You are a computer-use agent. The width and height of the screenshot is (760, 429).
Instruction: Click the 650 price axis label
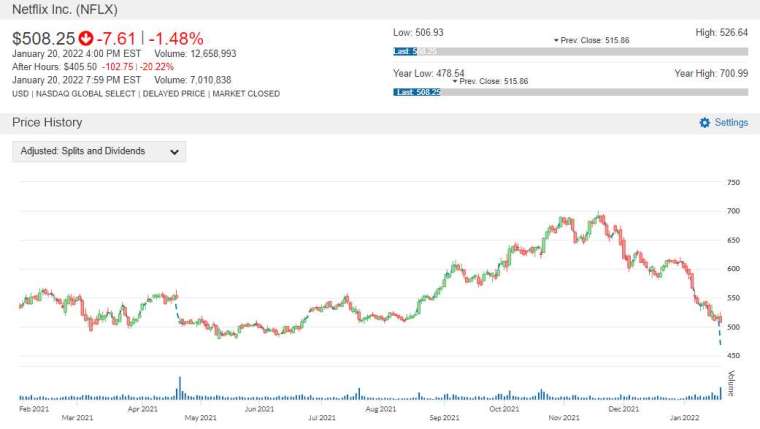coord(733,240)
